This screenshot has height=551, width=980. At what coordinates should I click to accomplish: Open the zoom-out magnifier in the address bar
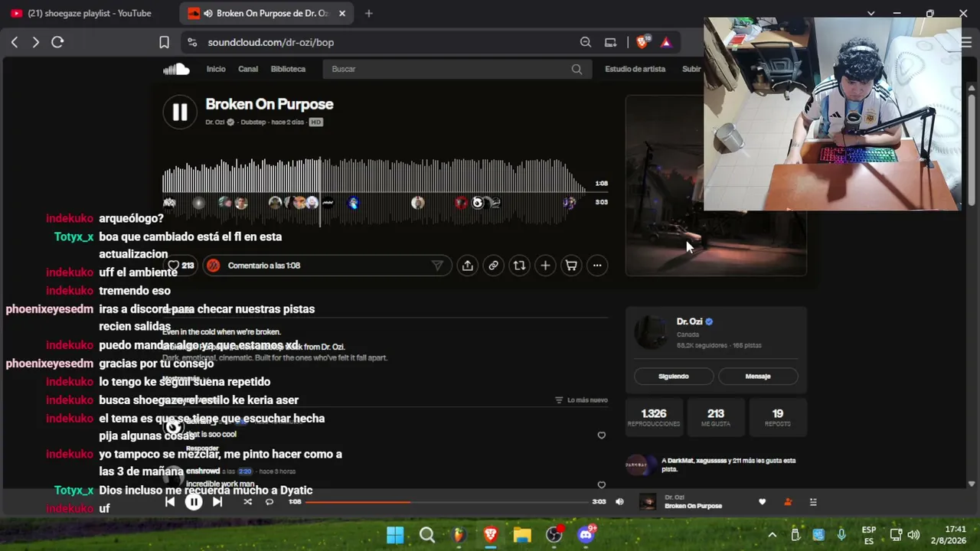point(586,42)
